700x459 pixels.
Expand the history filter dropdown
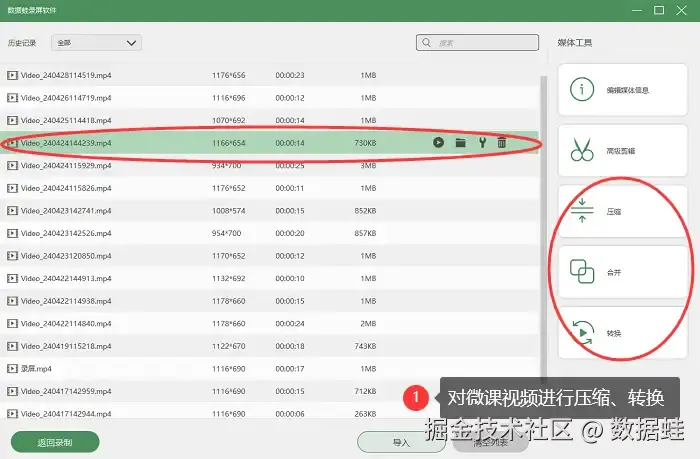[96, 43]
